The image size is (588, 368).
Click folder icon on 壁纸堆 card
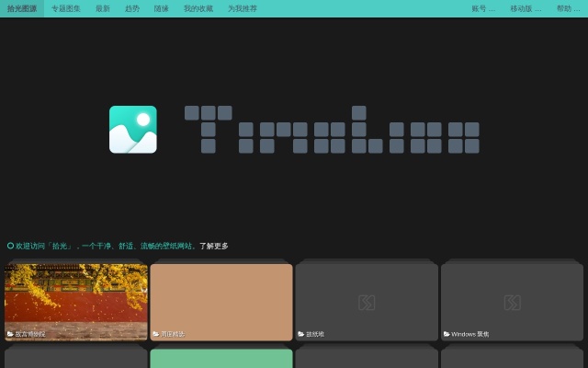(300, 334)
